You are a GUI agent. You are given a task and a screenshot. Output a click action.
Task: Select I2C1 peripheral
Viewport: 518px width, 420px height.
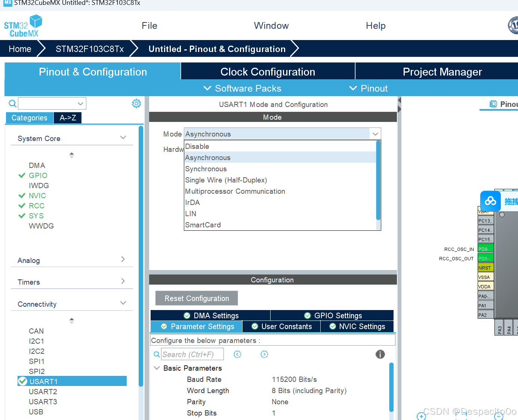37,341
